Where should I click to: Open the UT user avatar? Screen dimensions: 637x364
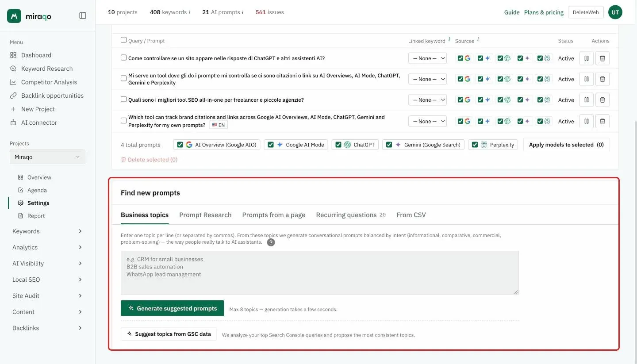tap(615, 12)
